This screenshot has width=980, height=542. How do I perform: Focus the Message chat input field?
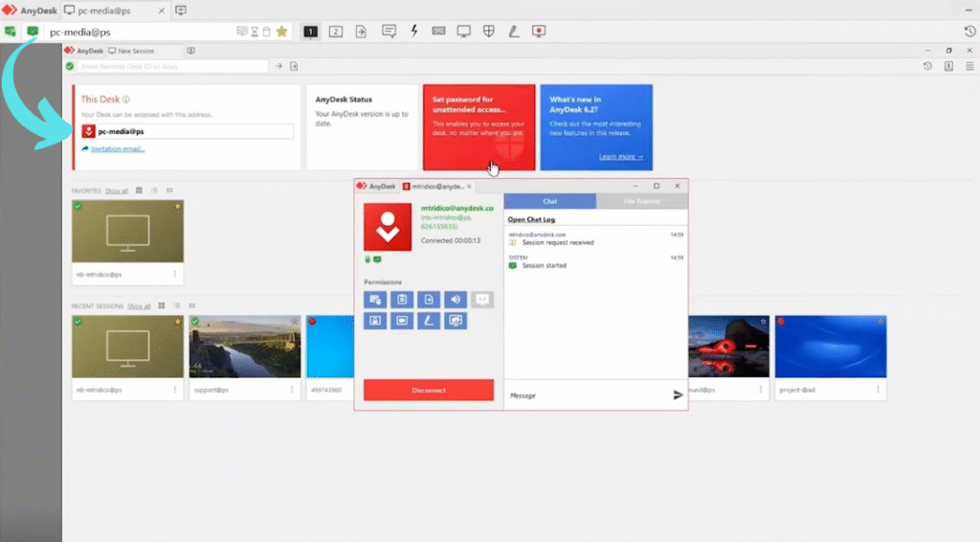click(x=587, y=395)
